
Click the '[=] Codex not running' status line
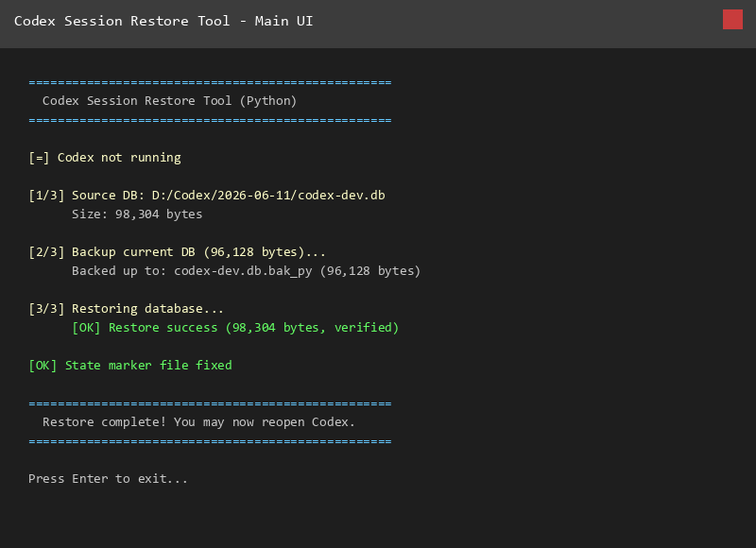tap(105, 158)
